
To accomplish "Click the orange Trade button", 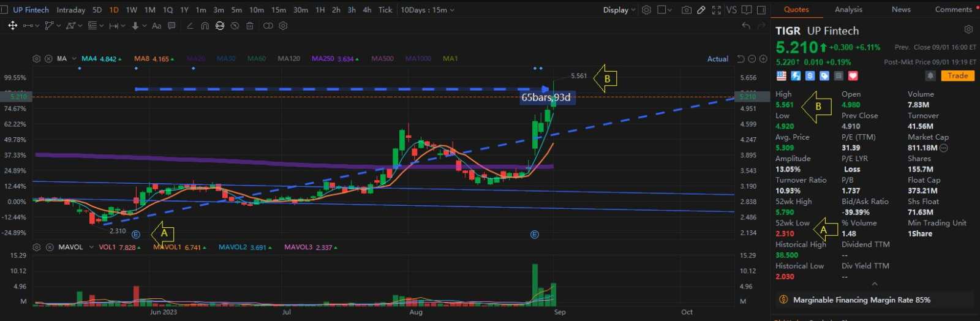I will (958, 76).
